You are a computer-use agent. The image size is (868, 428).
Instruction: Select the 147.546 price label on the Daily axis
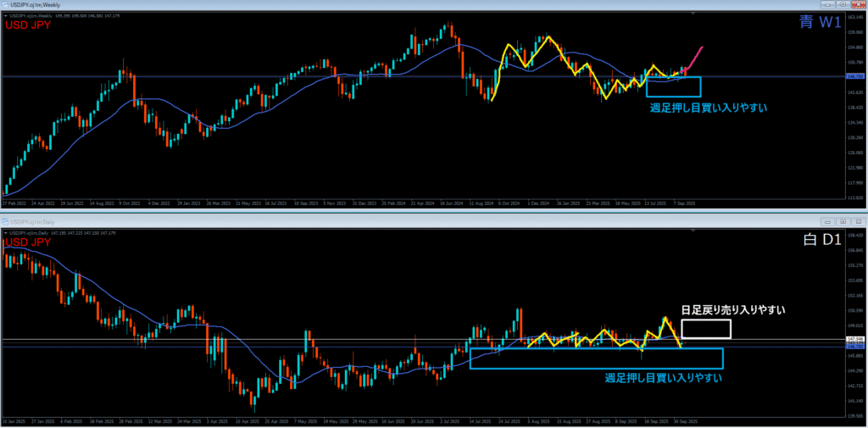click(855, 339)
